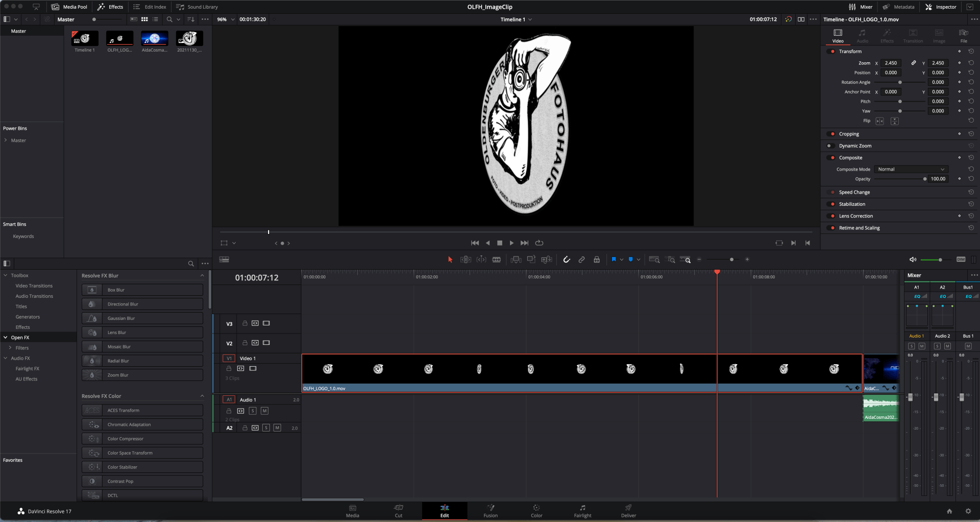
Task: Open the Fairlight page tab
Action: click(582, 511)
